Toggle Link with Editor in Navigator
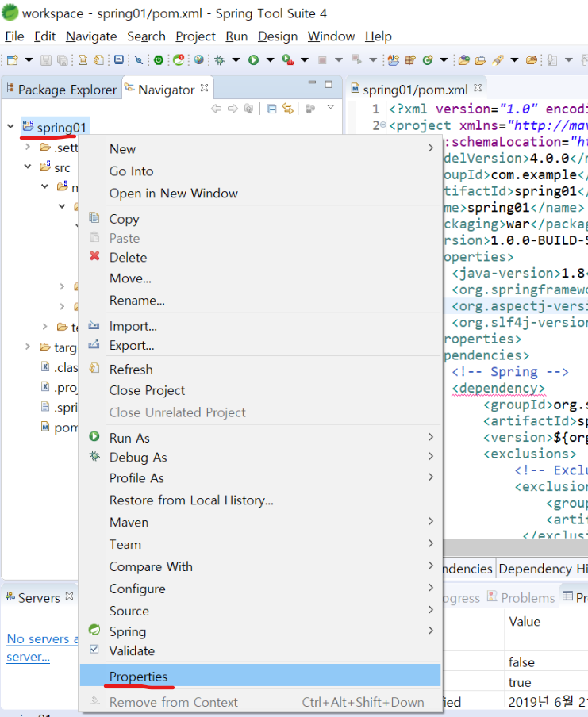 [288, 109]
